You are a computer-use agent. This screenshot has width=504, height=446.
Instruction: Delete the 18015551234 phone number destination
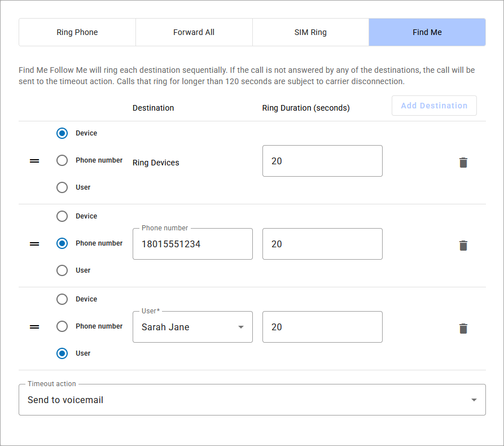[463, 246]
